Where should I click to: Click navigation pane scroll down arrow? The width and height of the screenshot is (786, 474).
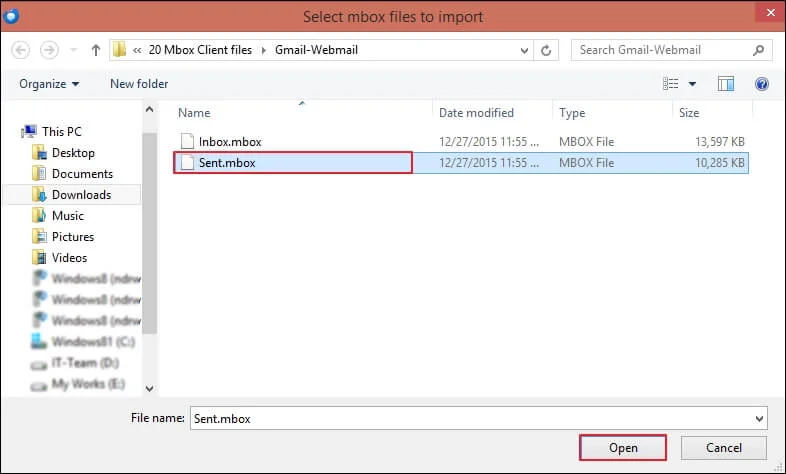click(x=149, y=388)
